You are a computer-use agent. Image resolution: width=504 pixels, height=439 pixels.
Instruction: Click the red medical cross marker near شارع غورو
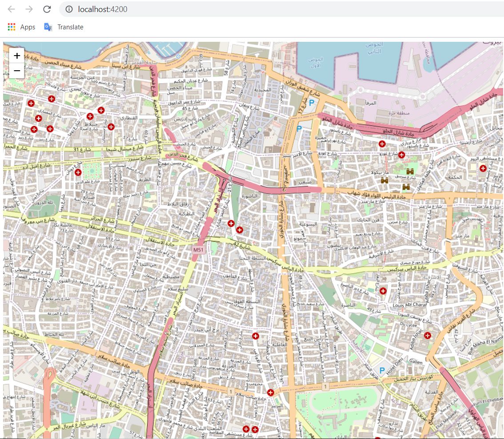[x=401, y=155]
